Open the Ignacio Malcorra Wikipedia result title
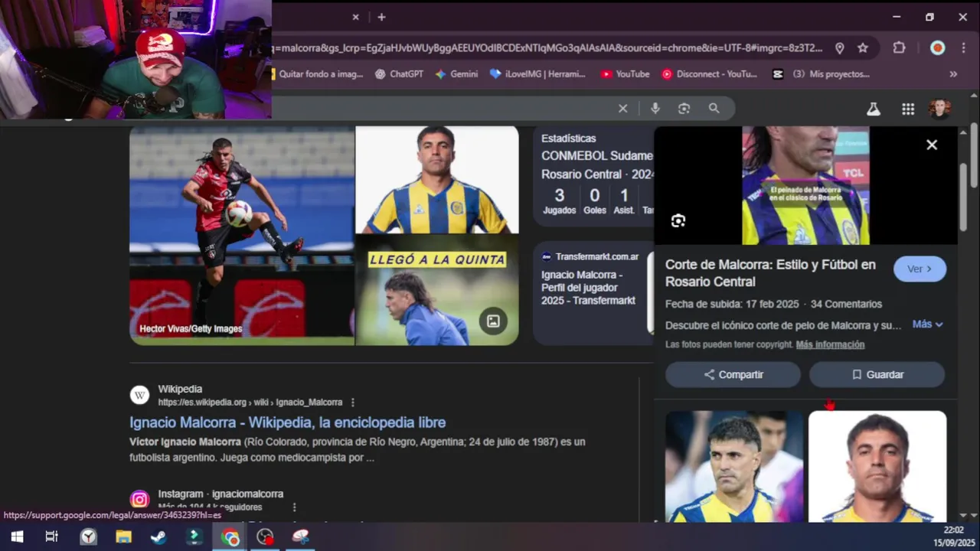 pyautogui.click(x=287, y=422)
